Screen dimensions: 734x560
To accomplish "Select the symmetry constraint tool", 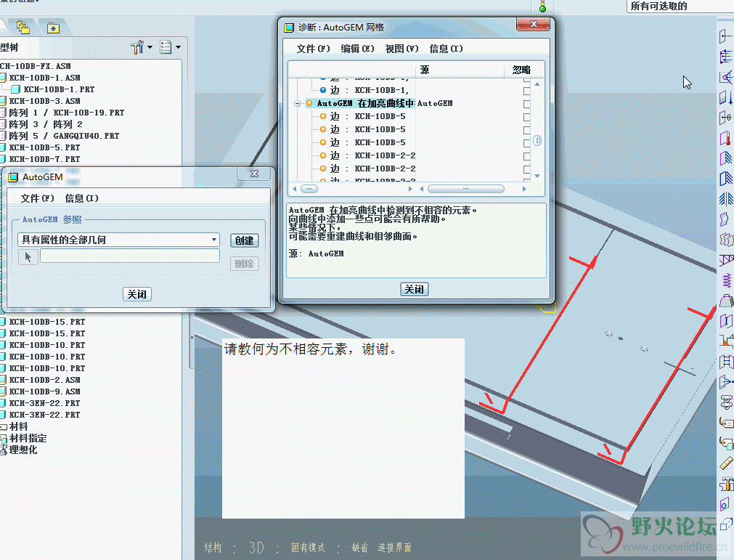I will [725, 198].
